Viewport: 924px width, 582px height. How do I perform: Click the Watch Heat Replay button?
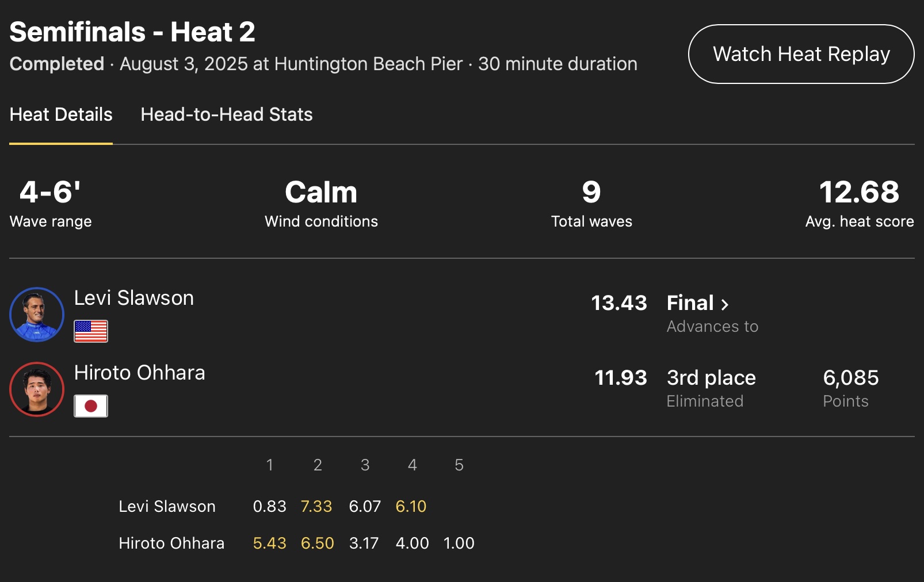pos(801,54)
